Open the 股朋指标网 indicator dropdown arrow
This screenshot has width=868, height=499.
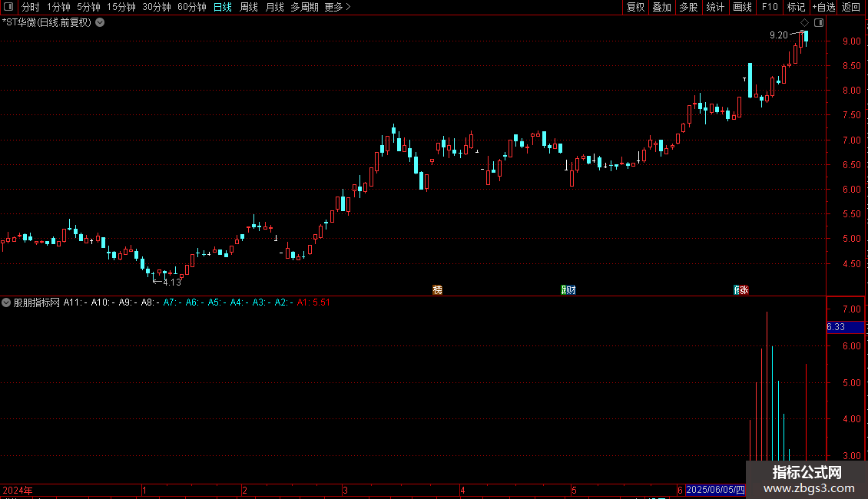tap(6, 302)
